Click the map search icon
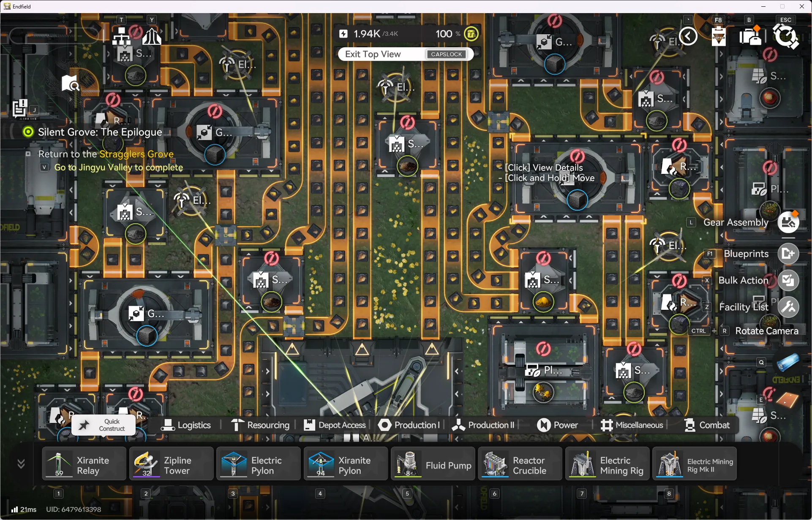Screen dimensions: 812x520 coord(70,83)
